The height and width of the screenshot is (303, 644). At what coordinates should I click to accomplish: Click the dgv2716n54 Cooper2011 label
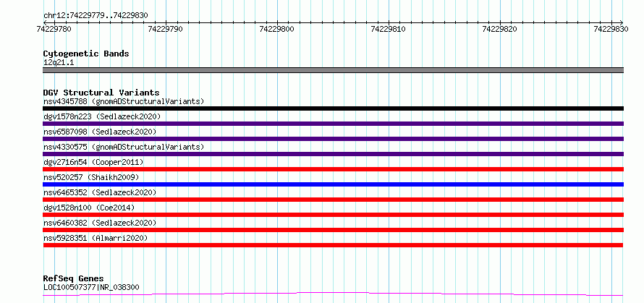coord(93,162)
